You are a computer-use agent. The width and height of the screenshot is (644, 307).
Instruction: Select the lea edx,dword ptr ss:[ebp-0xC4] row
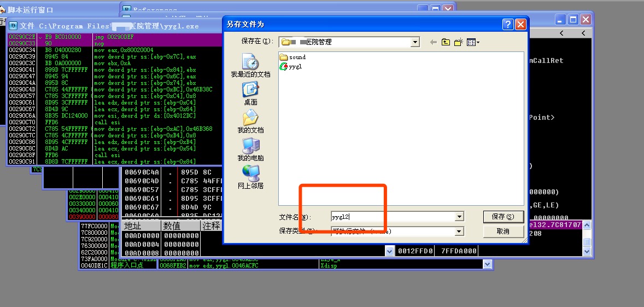pyautogui.click(x=115, y=102)
